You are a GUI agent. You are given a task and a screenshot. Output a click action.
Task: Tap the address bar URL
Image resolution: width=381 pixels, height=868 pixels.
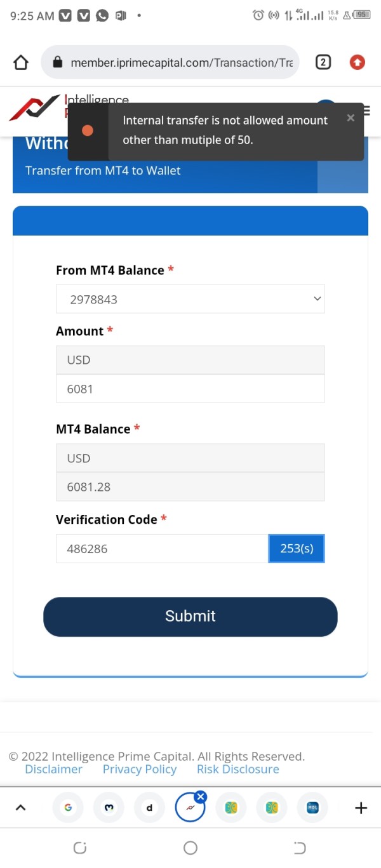[181, 62]
